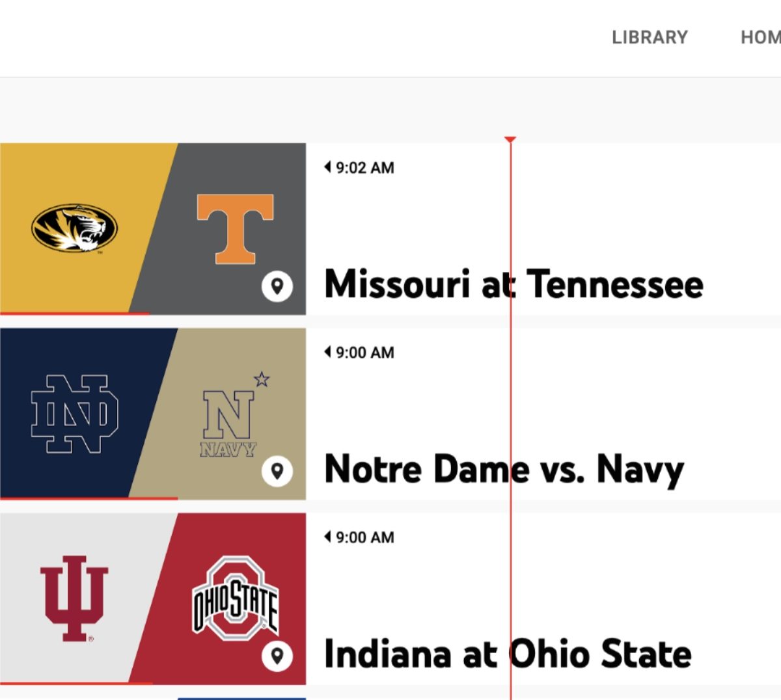Open the Library tab
781x700 pixels.
(650, 37)
